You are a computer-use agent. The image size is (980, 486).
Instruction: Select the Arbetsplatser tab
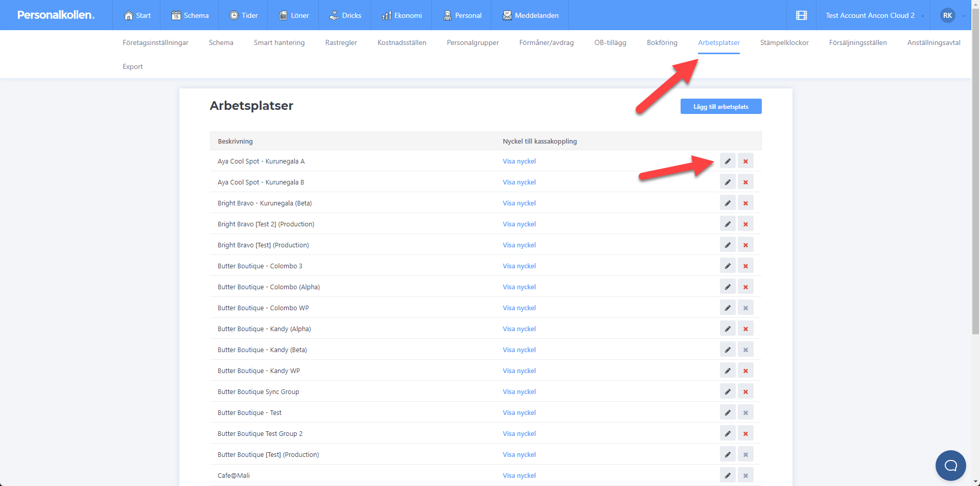(719, 42)
